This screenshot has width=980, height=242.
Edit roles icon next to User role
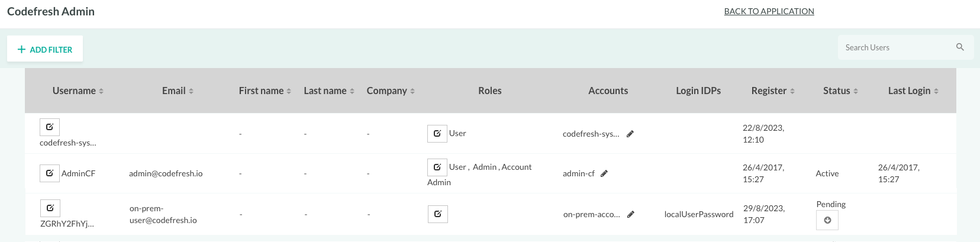click(437, 134)
